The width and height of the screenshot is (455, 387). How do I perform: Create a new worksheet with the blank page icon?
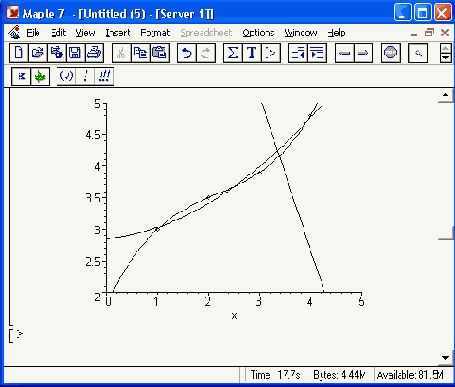point(19,53)
